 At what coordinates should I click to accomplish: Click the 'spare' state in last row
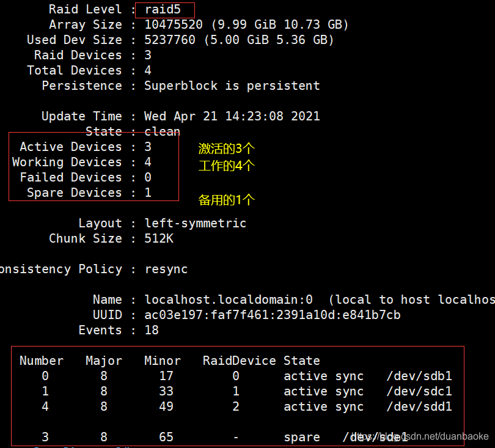(x=302, y=437)
